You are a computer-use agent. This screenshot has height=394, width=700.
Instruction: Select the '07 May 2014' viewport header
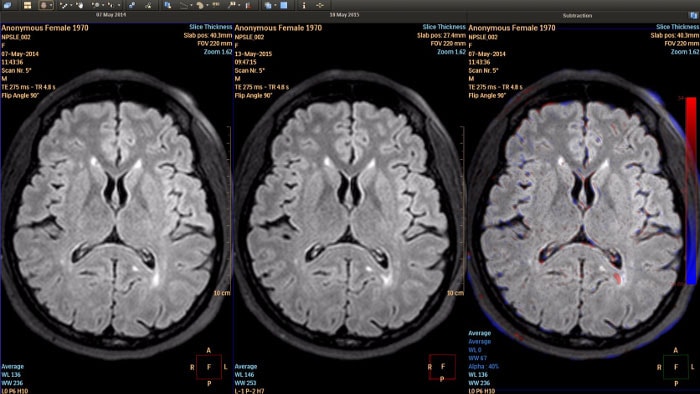[111, 15]
